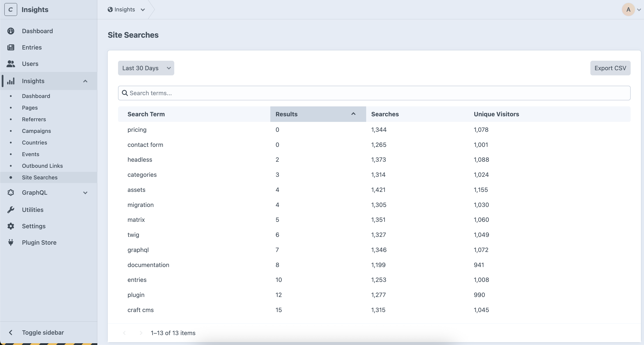
Task: Click the Insights bar chart icon
Action: 11,81
